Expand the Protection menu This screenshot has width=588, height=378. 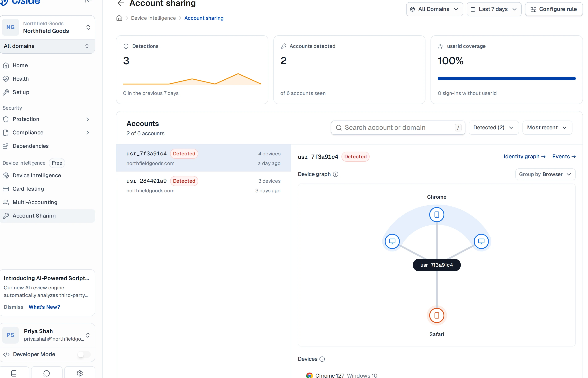[47, 119]
